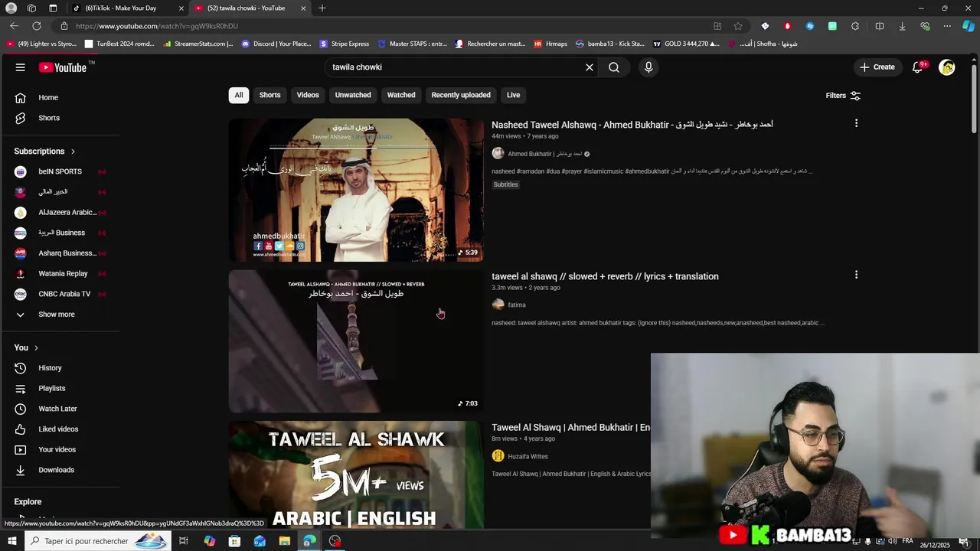
Task: Filter results by Watched
Action: point(401,95)
